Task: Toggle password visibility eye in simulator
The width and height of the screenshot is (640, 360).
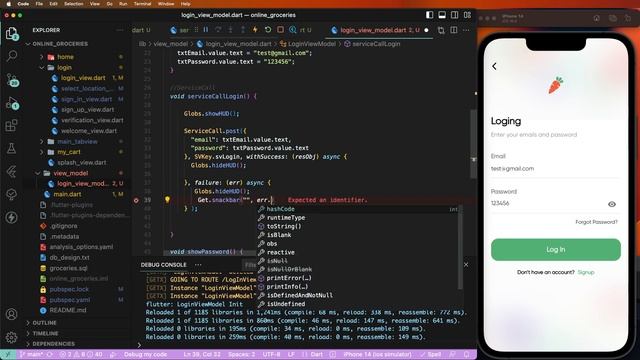Action: tap(611, 204)
